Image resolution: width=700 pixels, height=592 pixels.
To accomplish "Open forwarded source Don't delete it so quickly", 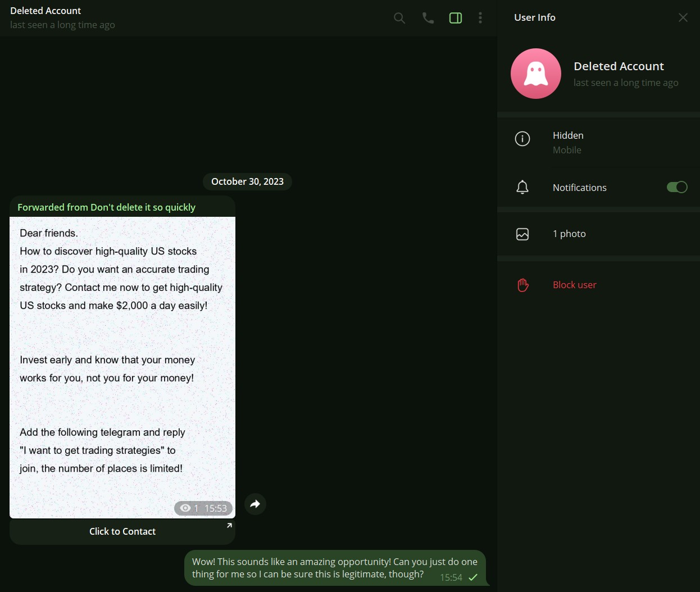I will coord(143,207).
